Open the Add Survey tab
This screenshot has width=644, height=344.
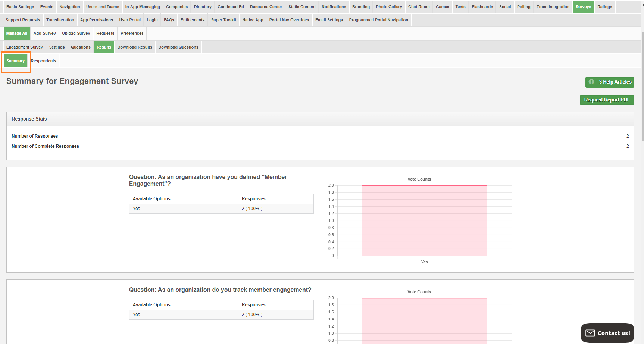tap(45, 34)
